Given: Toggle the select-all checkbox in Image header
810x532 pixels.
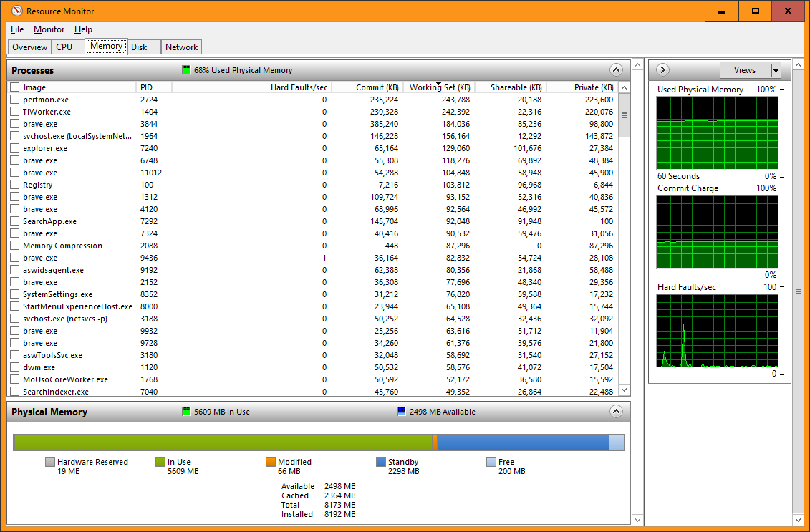Looking at the screenshot, I should pyautogui.click(x=14, y=87).
